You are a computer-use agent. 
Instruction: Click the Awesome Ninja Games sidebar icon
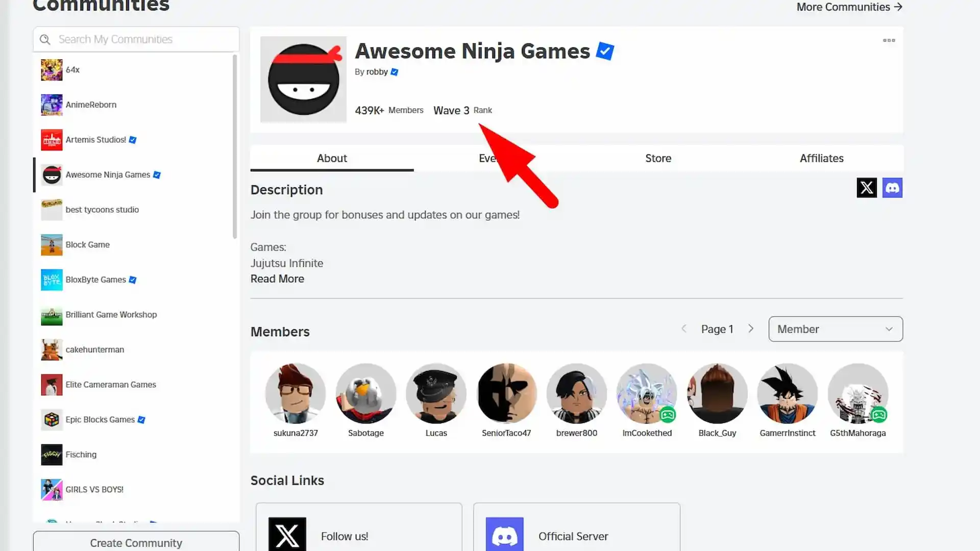point(52,174)
